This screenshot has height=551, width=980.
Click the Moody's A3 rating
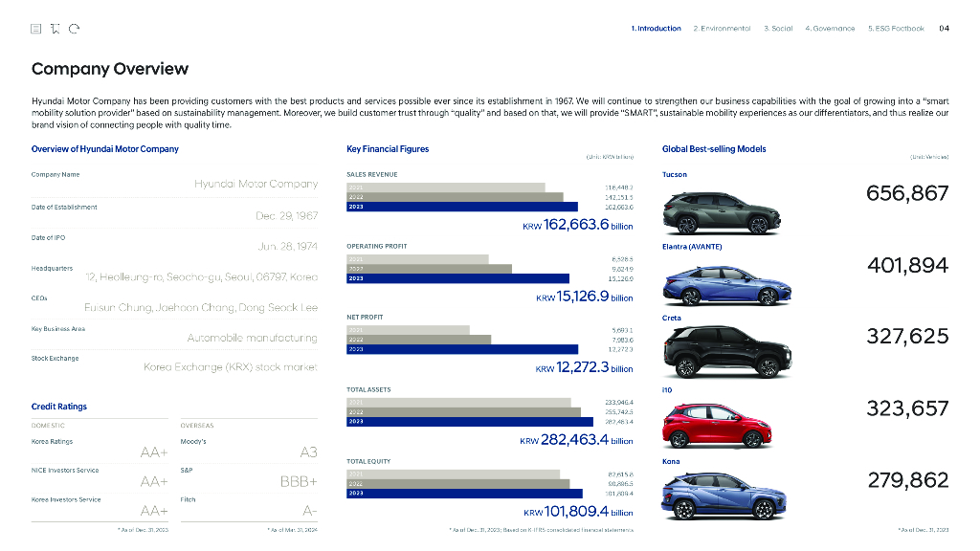click(x=309, y=452)
